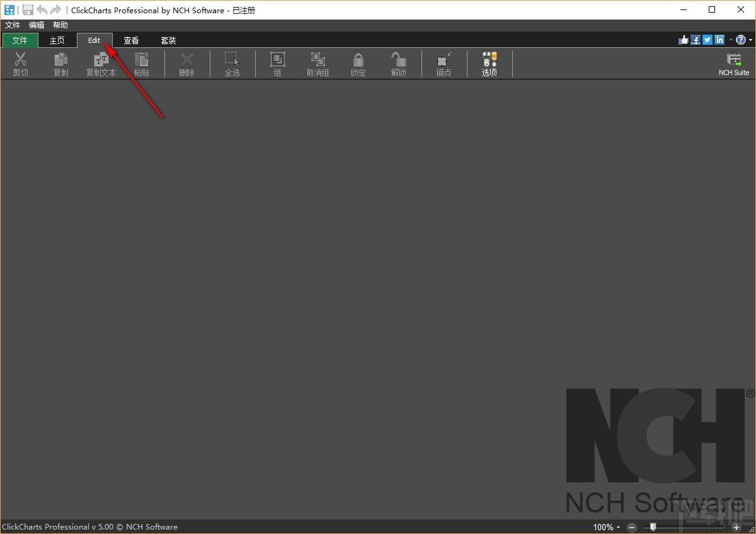Click the Select All (全选) icon
756x534 pixels.
click(232, 60)
